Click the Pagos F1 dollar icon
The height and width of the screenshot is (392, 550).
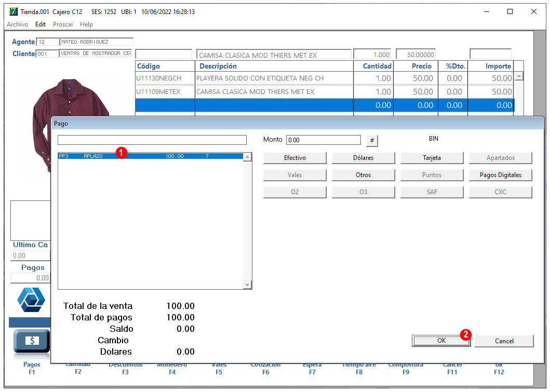tap(32, 341)
